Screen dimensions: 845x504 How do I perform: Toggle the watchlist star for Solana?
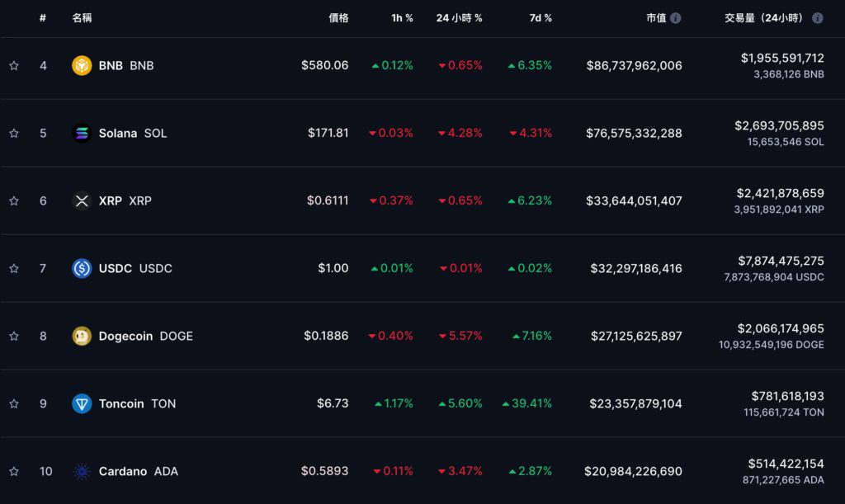click(14, 133)
